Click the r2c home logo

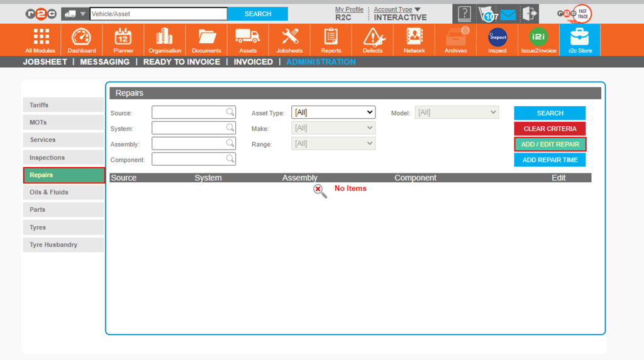coord(41,14)
